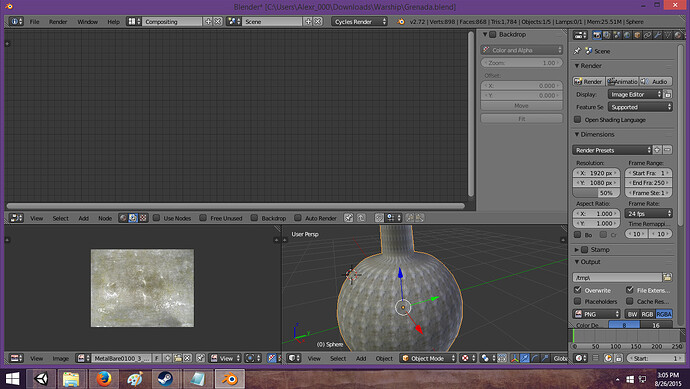Select the material shader node tree type icon
The image size is (690, 389).
pyautogui.click(x=123, y=218)
